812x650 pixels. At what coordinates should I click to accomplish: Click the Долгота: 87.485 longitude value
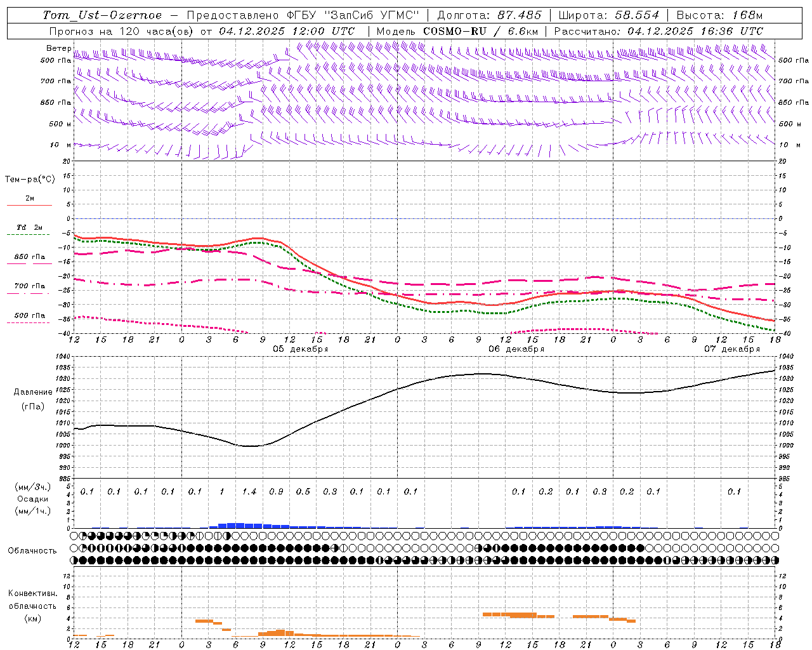tap(490, 15)
